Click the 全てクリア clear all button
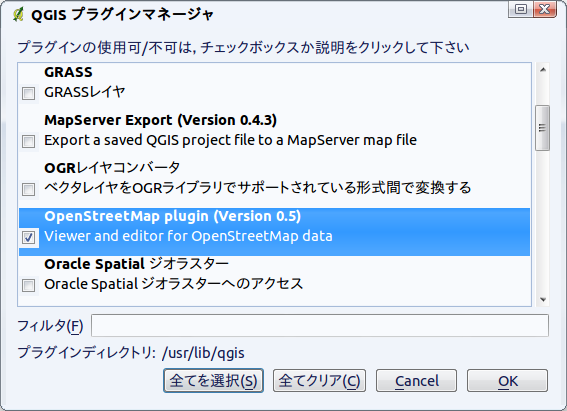This screenshot has height=411, width=567. (x=319, y=381)
